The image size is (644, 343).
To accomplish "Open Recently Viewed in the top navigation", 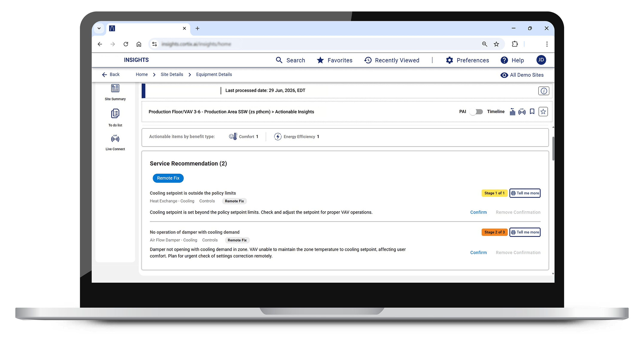I will [392, 60].
